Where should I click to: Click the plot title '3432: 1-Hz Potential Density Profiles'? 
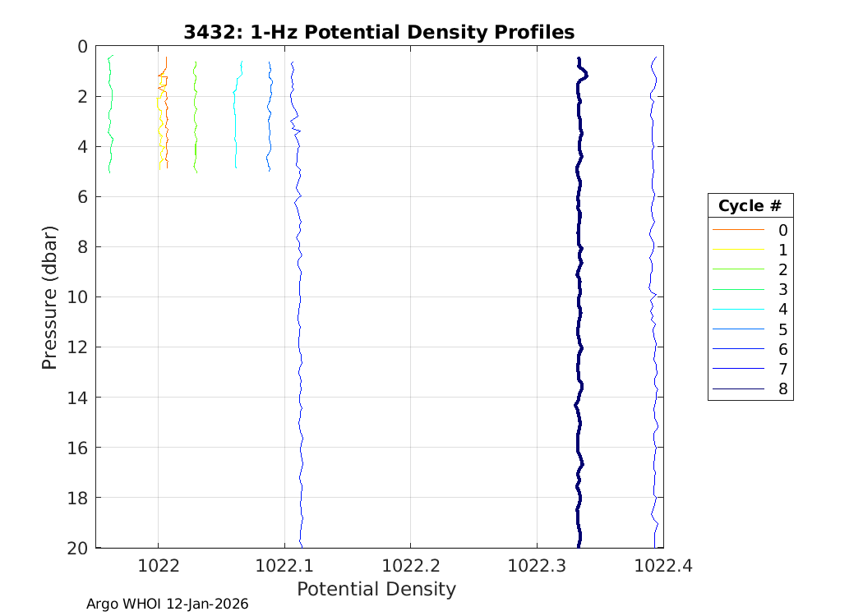coord(379,32)
